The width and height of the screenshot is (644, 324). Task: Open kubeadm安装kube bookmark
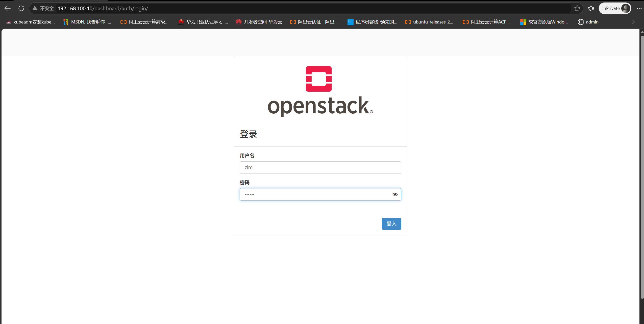(x=30, y=22)
